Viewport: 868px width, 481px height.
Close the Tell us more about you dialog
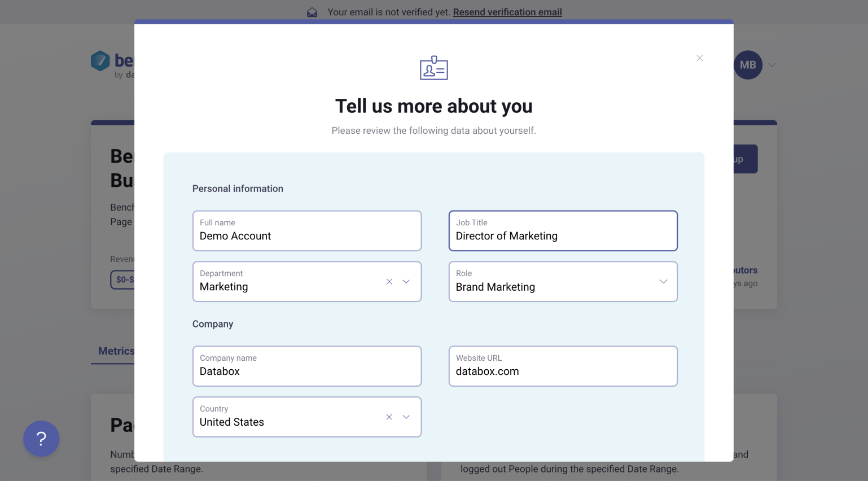[x=699, y=58]
